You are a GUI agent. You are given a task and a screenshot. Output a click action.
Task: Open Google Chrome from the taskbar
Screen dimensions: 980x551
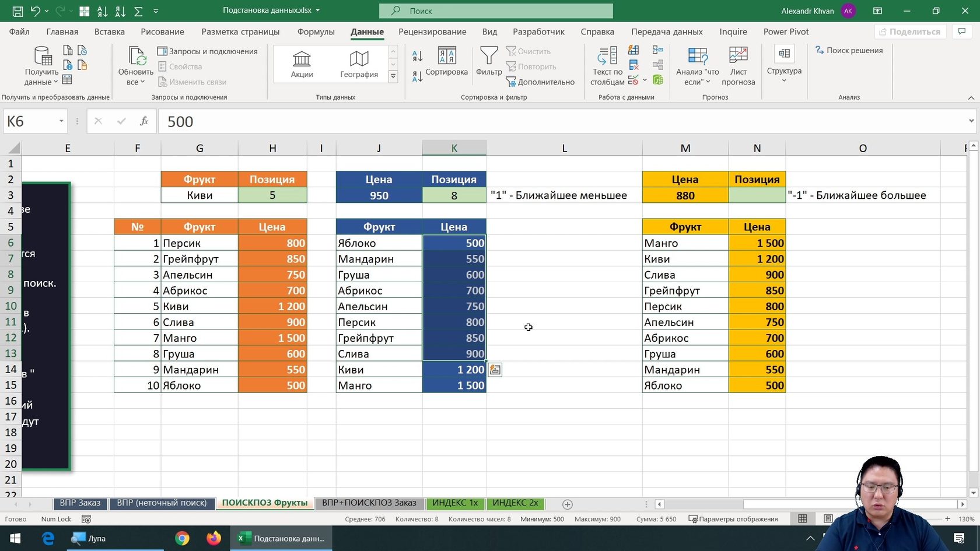coord(182,538)
